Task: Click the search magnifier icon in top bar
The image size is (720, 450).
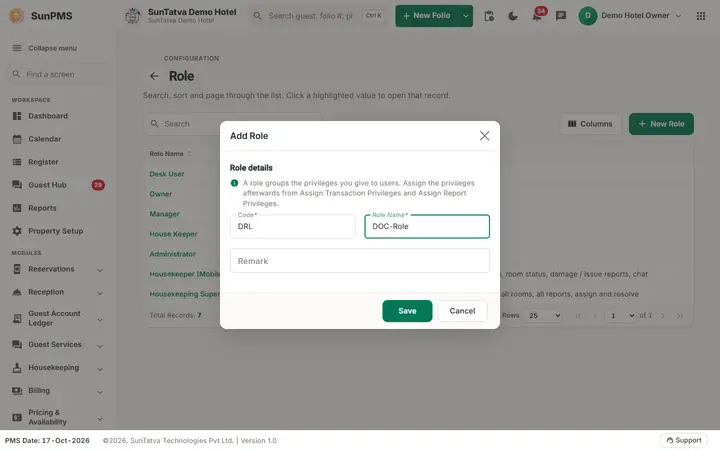Action: click(258, 16)
